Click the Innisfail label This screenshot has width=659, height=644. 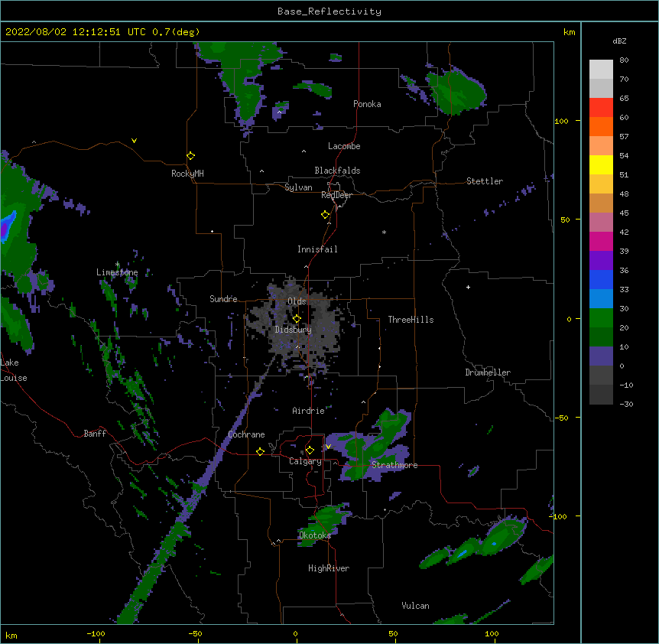pyautogui.click(x=317, y=249)
